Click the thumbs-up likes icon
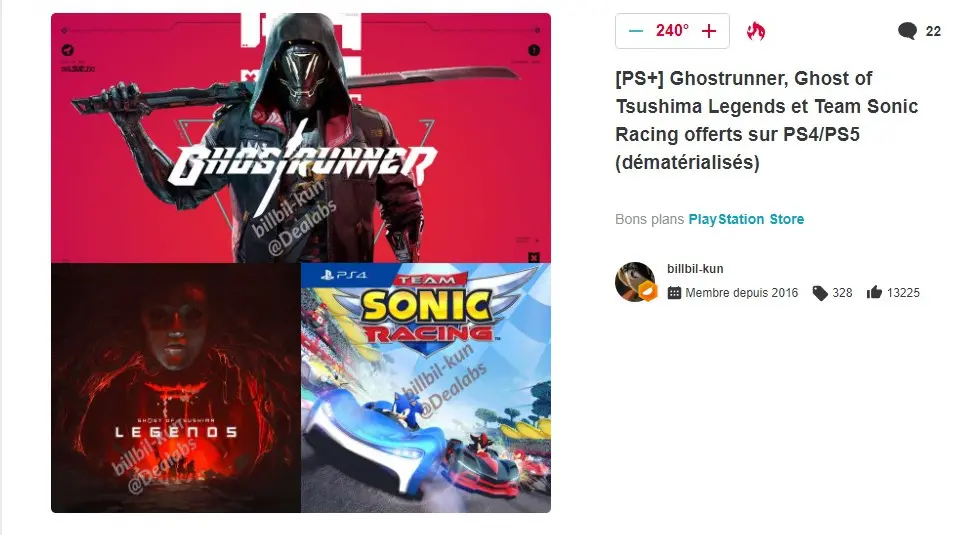 pyautogui.click(x=874, y=292)
